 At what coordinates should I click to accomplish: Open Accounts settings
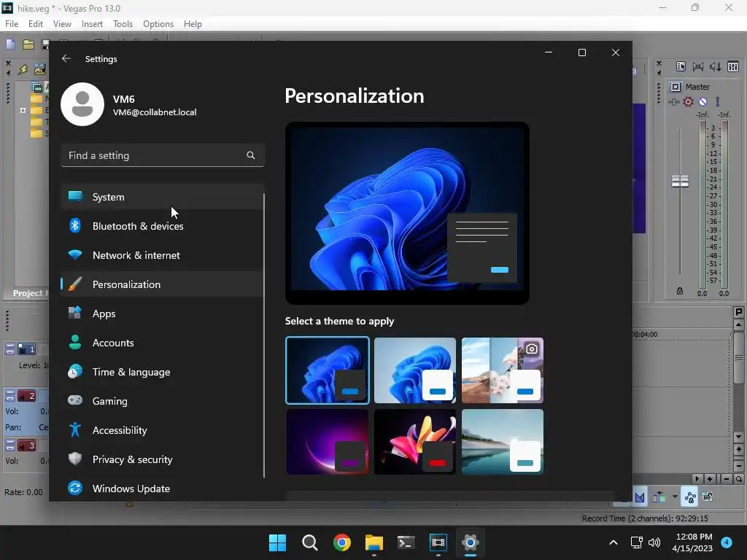point(162,343)
